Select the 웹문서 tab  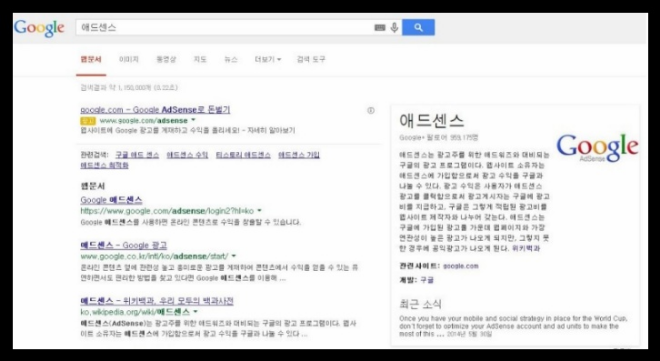(x=91, y=59)
